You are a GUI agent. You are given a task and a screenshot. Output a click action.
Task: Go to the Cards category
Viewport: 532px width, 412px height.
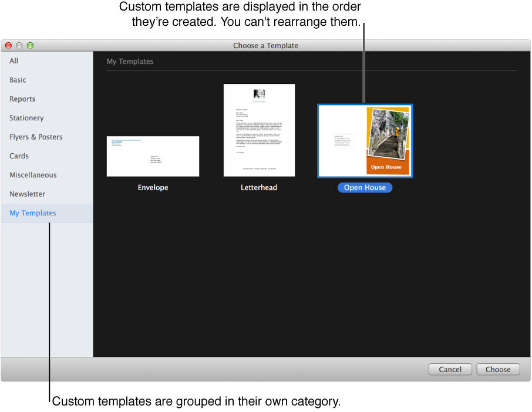19,156
